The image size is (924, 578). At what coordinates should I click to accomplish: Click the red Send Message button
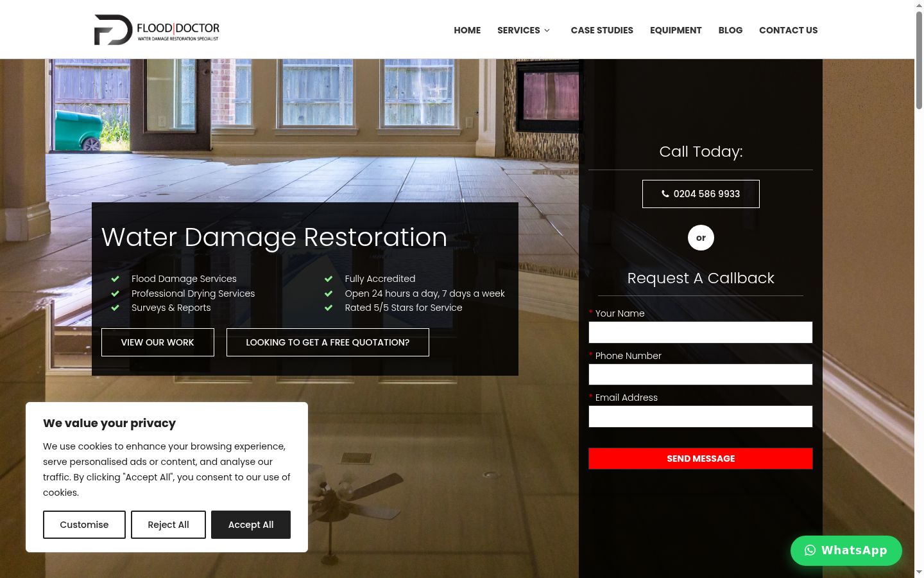tap(701, 459)
